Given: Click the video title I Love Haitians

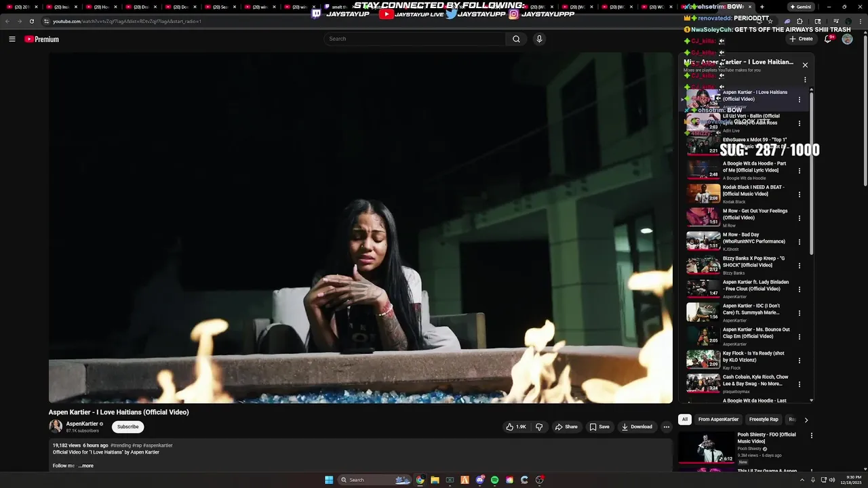Looking at the screenshot, I should tap(119, 412).
